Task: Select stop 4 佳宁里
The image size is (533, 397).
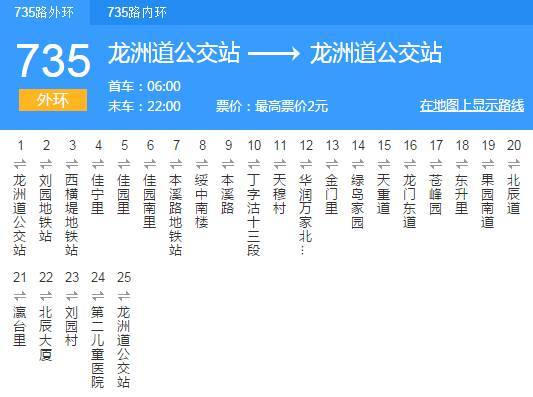Action: 98,194
